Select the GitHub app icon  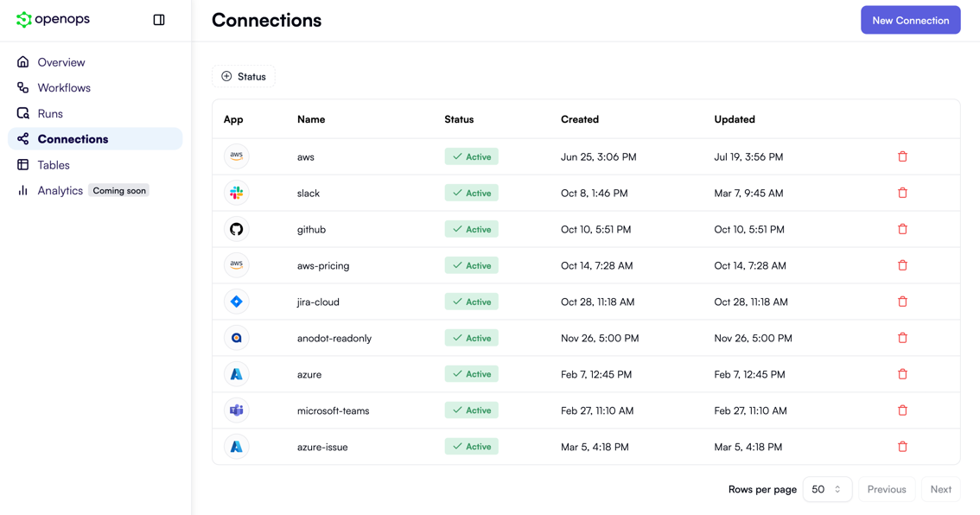click(236, 229)
